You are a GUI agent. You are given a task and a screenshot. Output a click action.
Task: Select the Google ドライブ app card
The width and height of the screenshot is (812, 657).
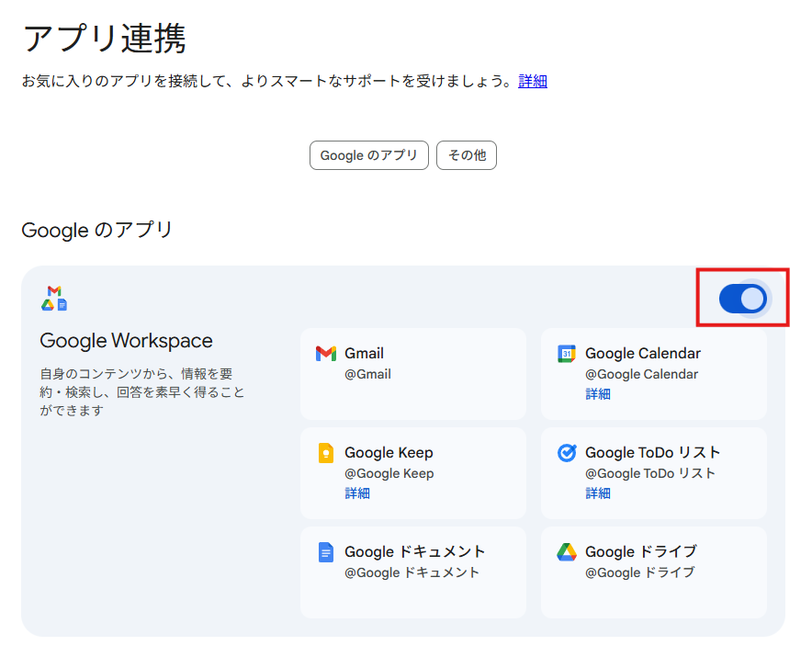point(653,572)
